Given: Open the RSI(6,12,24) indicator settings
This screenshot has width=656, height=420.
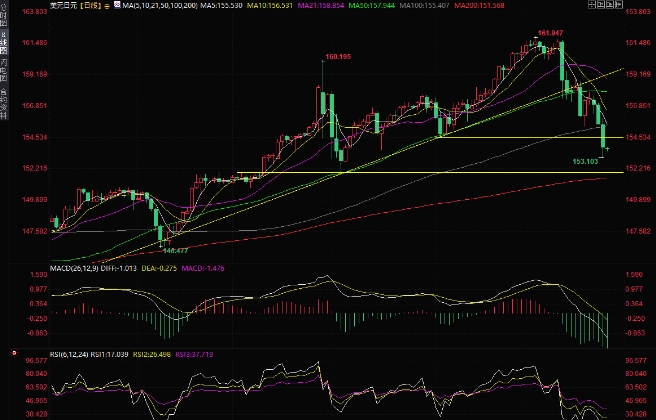Looking at the screenshot, I should tap(71, 354).
